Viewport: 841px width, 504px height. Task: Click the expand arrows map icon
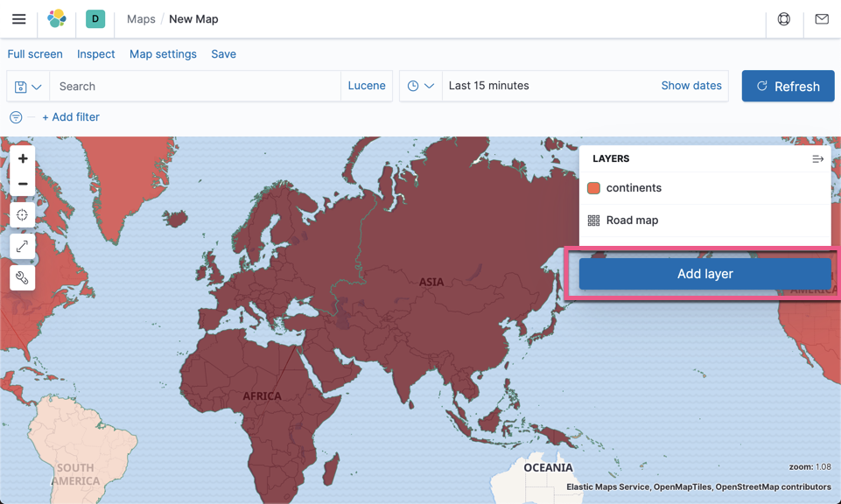(23, 246)
